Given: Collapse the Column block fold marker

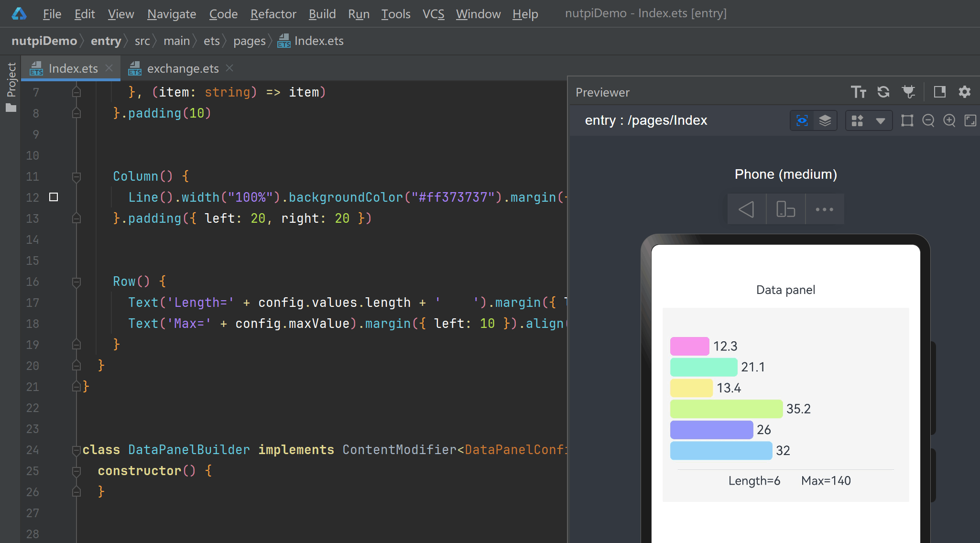Looking at the screenshot, I should (x=76, y=176).
